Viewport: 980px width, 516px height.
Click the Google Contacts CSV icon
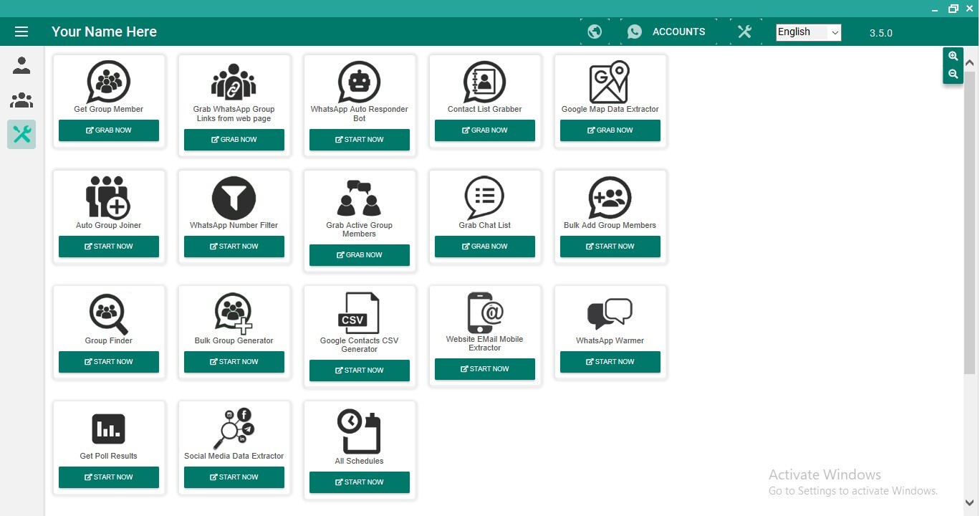point(359,313)
